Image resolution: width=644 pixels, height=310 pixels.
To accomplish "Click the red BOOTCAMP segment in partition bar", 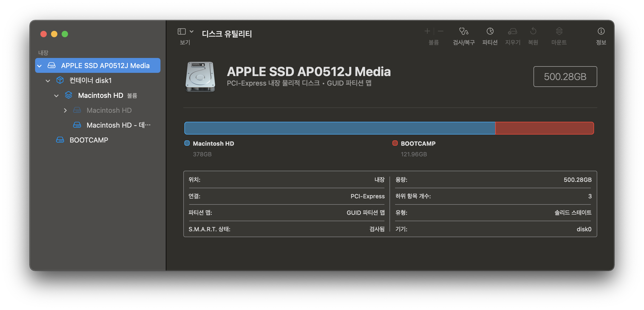I will [x=544, y=128].
